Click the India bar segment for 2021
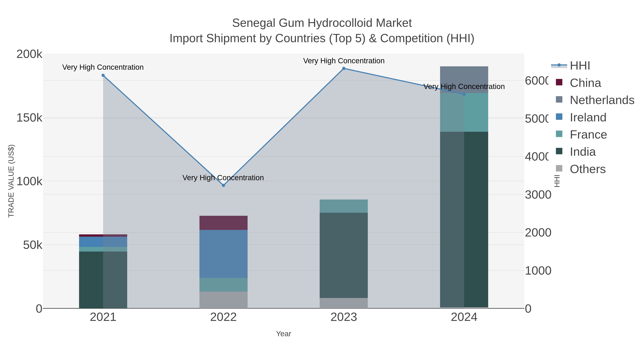 [x=103, y=280]
